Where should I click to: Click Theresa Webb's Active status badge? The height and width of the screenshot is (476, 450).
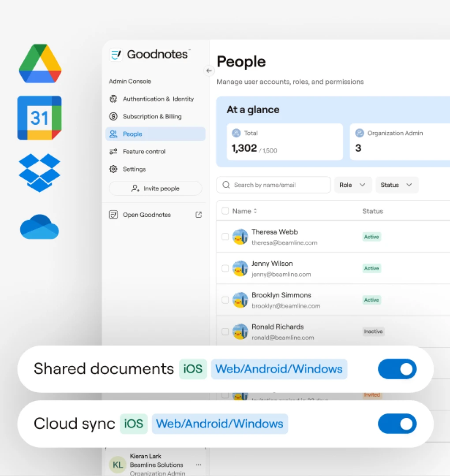[371, 237]
